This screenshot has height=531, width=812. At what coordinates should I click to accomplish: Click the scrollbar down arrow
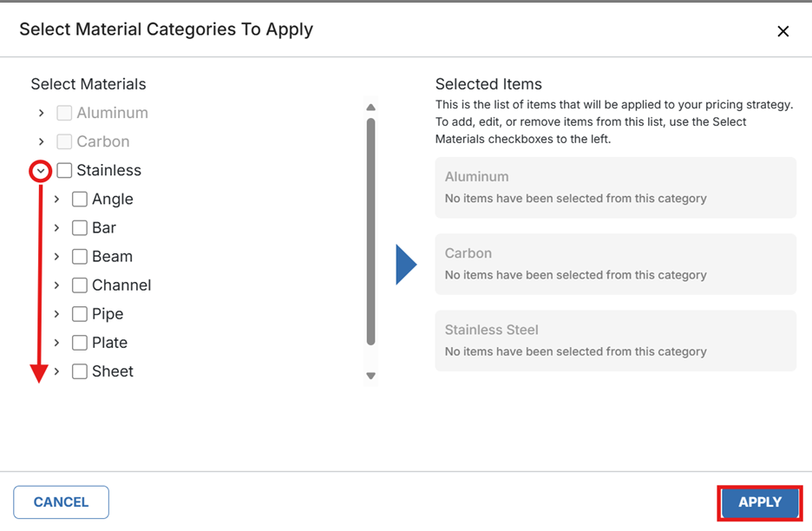[370, 376]
